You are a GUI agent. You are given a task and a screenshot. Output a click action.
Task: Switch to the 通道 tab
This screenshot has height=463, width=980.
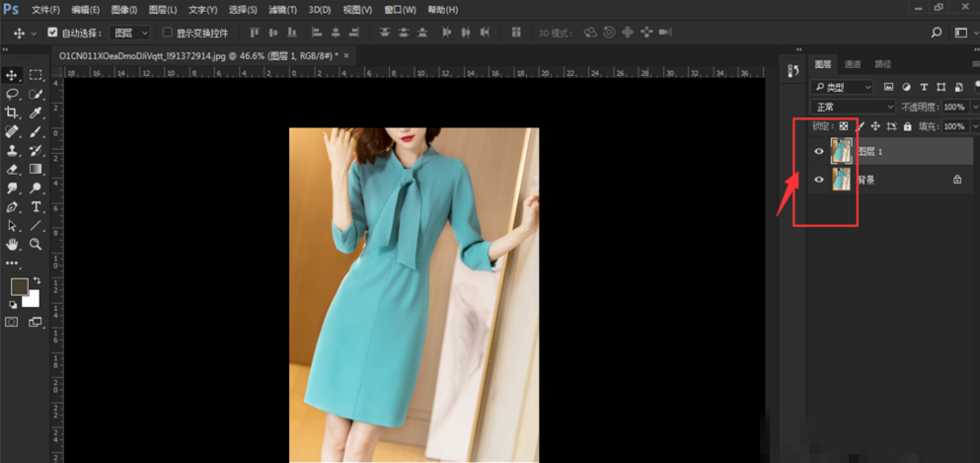pos(853,64)
